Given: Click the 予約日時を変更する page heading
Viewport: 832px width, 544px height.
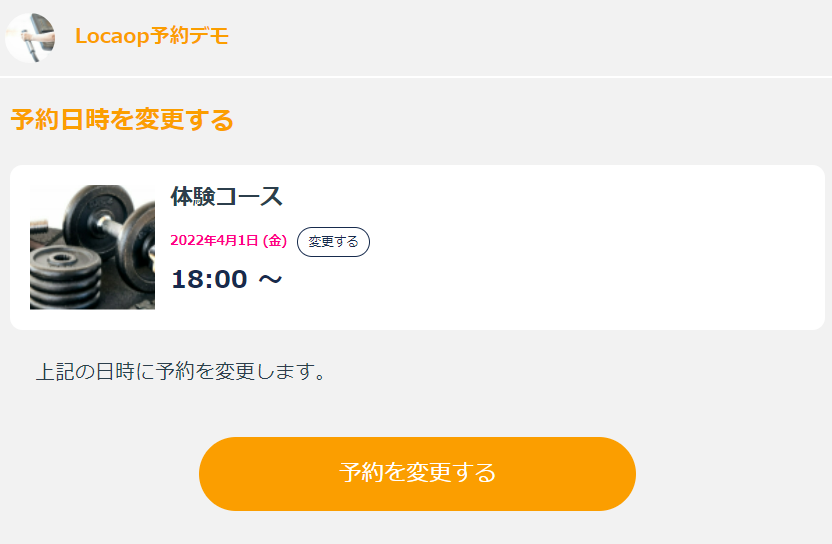Looking at the screenshot, I should pyautogui.click(x=122, y=120).
